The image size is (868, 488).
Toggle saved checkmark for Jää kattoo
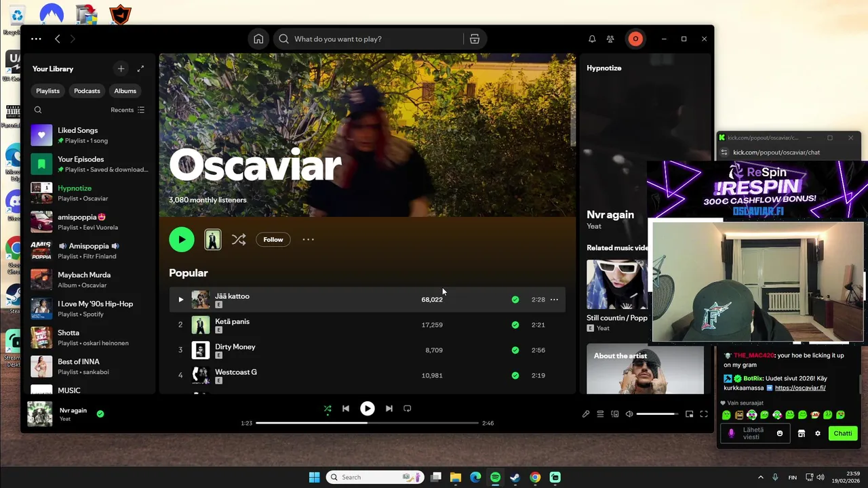point(515,300)
